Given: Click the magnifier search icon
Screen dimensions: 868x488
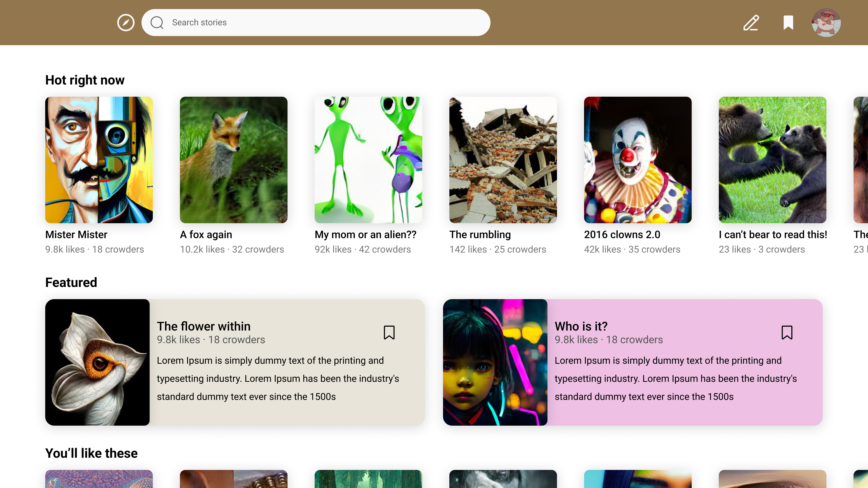Looking at the screenshot, I should point(157,23).
